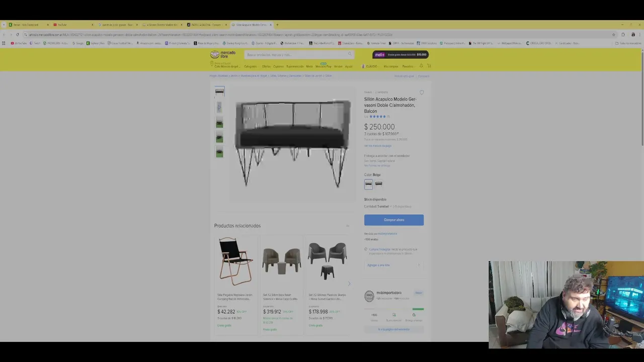Click the star rating reviews
Screen dimensions: 644x362
(377, 117)
